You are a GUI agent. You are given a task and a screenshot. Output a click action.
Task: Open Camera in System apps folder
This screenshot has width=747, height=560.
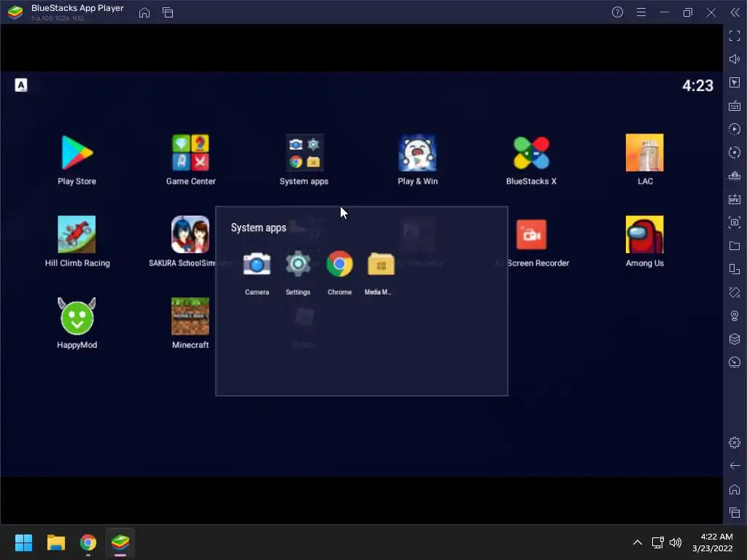click(x=257, y=264)
